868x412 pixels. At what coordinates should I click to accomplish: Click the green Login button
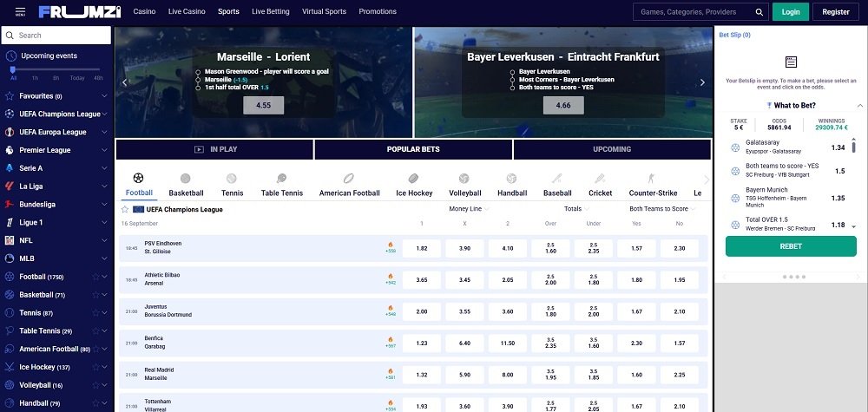pyautogui.click(x=790, y=12)
